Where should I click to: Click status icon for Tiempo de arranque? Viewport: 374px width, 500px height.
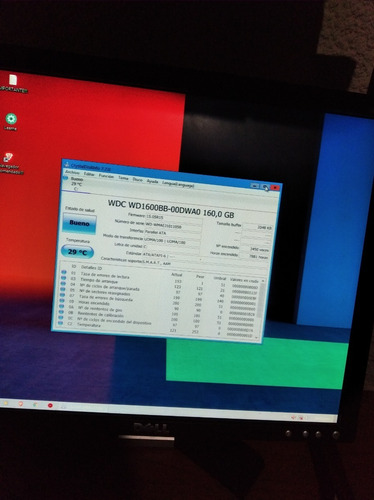tap(63, 278)
